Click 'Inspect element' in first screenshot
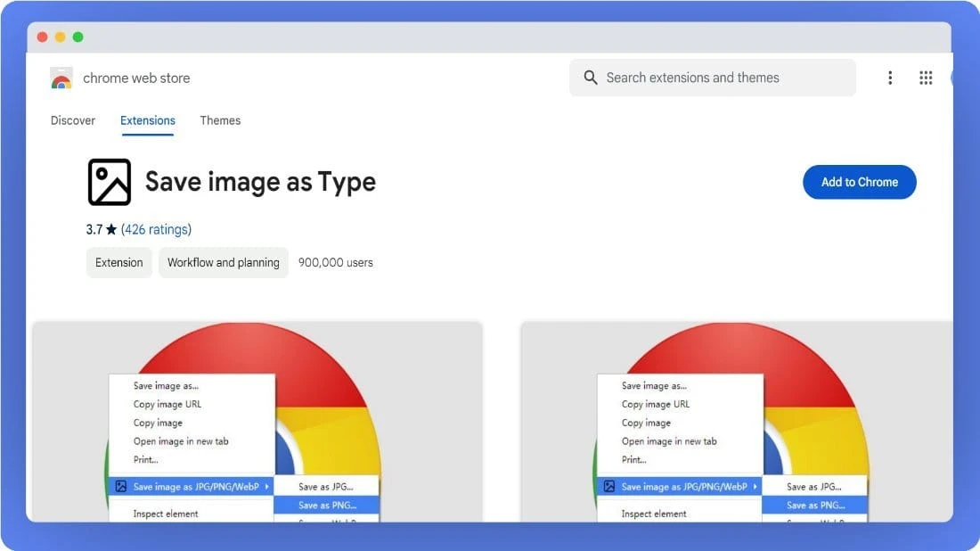The height and width of the screenshot is (551, 980). coord(166,514)
